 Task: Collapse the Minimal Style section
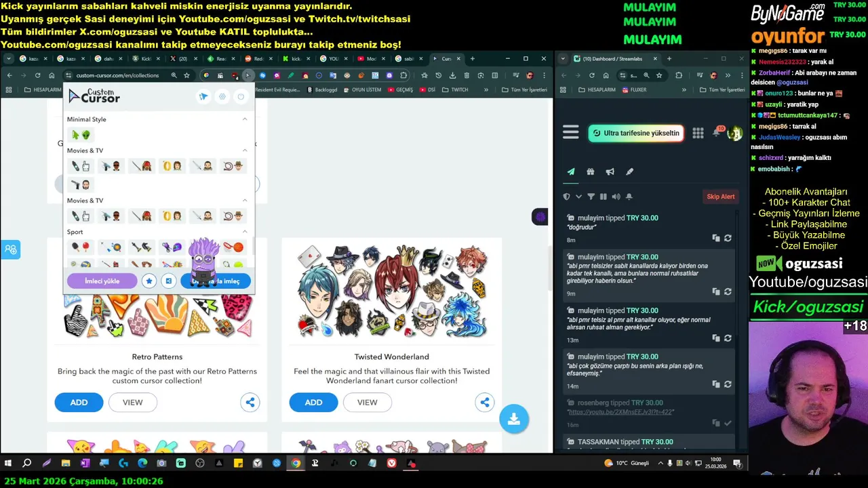coord(245,119)
